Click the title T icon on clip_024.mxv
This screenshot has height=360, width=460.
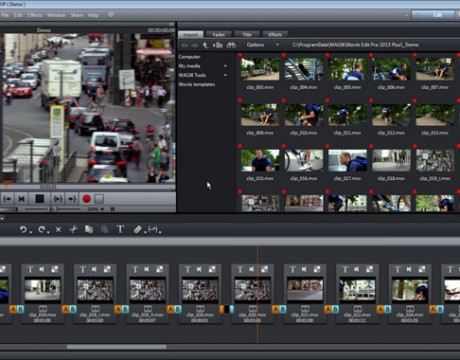pos(397,269)
